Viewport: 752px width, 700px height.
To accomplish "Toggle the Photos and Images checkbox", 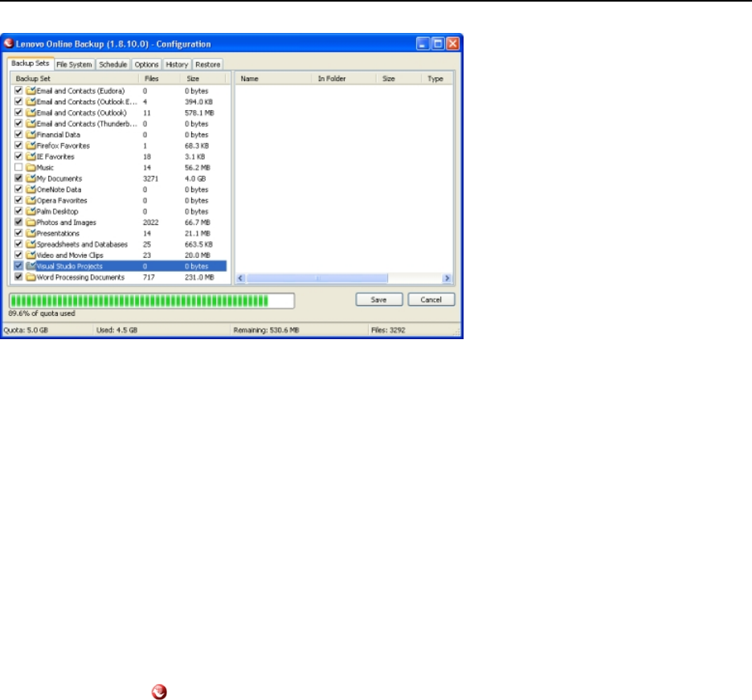I will (x=18, y=222).
